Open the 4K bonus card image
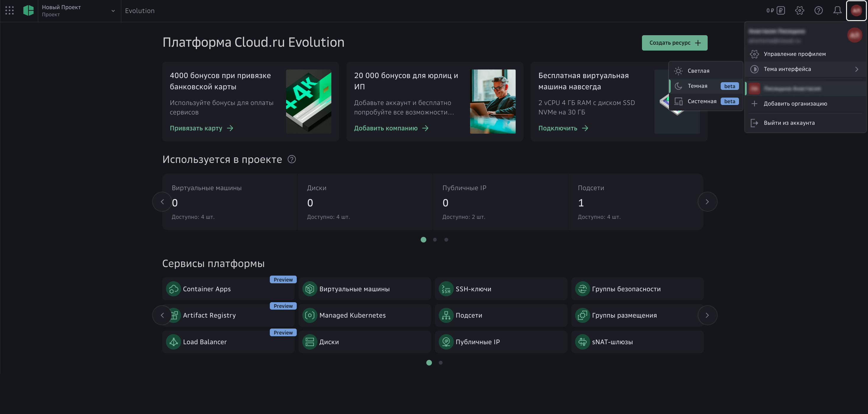This screenshot has height=414, width=868. point(309,101)
